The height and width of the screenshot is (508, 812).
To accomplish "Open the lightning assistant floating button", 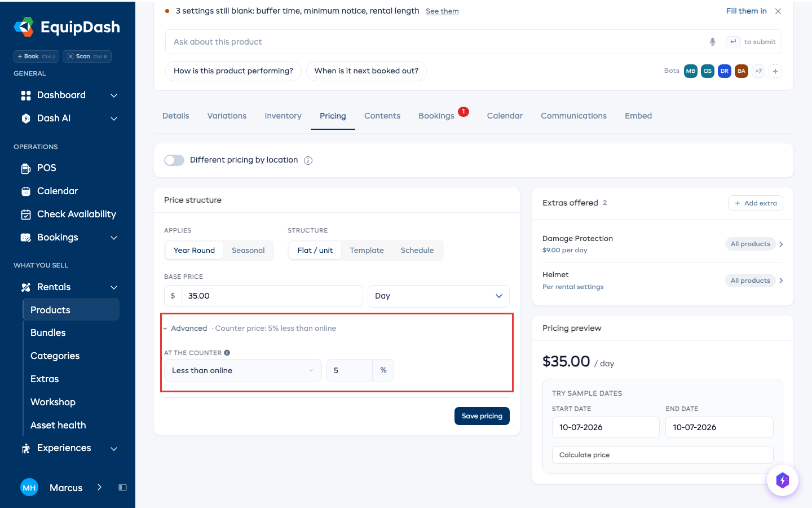I will [783, 480].
